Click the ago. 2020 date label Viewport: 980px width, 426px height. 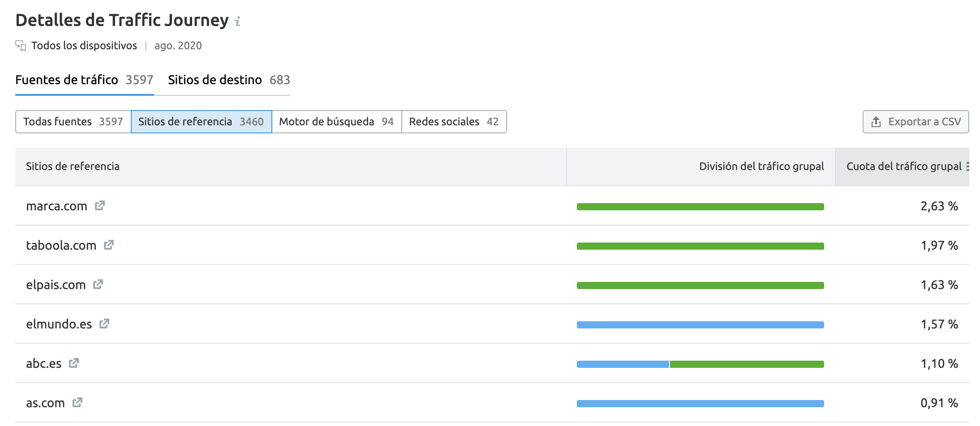click(178, 46)
